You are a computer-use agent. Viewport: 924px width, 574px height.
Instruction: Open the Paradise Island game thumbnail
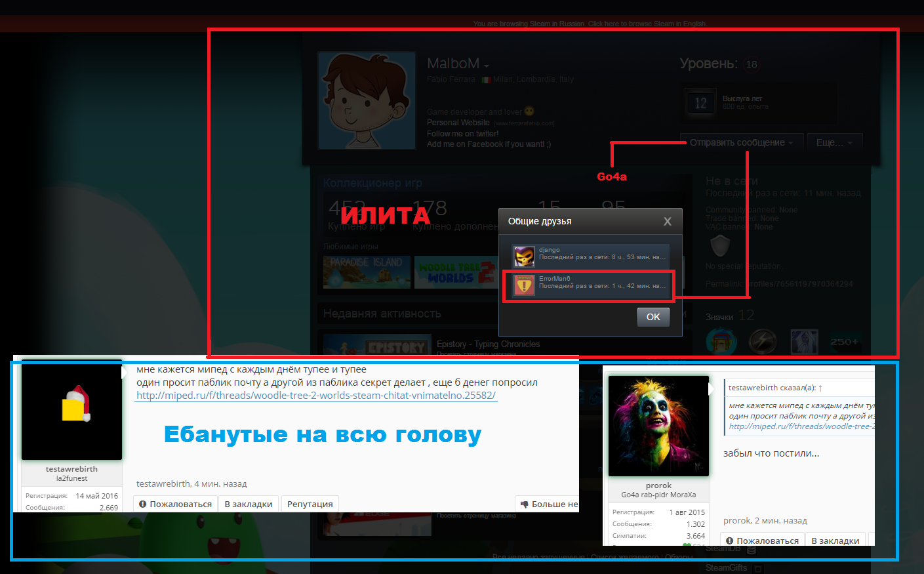(367, 272)
